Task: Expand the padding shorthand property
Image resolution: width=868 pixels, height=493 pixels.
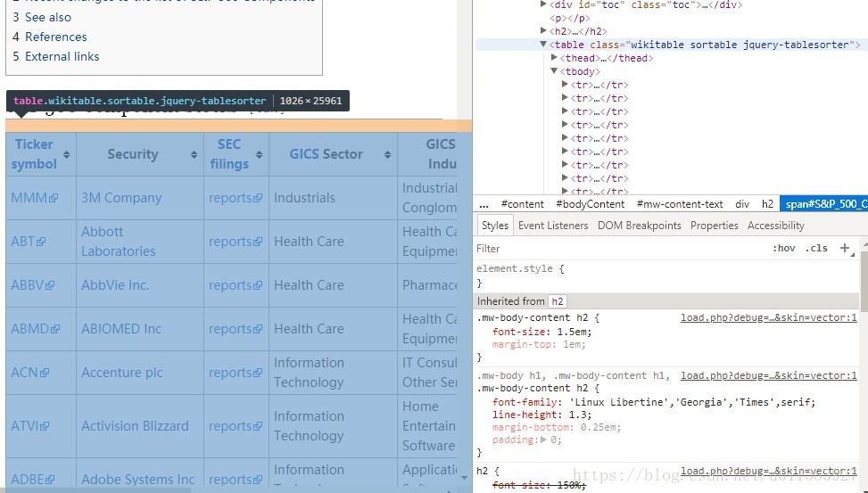Action: [x=543, y=440]
